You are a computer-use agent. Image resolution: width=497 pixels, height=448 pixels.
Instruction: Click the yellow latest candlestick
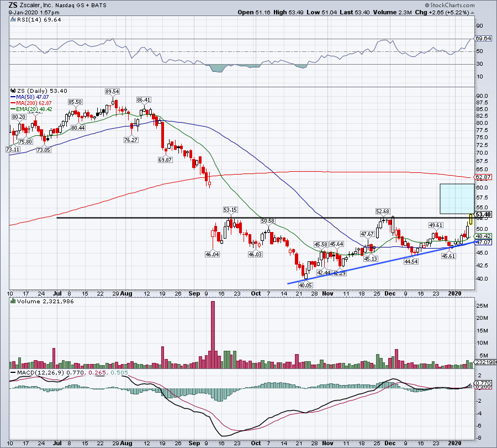471,219
